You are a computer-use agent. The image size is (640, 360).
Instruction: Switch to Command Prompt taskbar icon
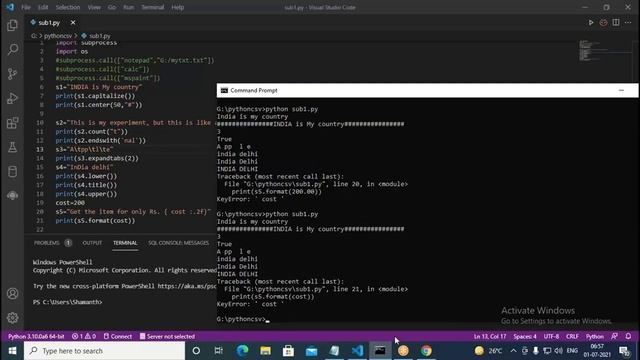tap(380, 351)
